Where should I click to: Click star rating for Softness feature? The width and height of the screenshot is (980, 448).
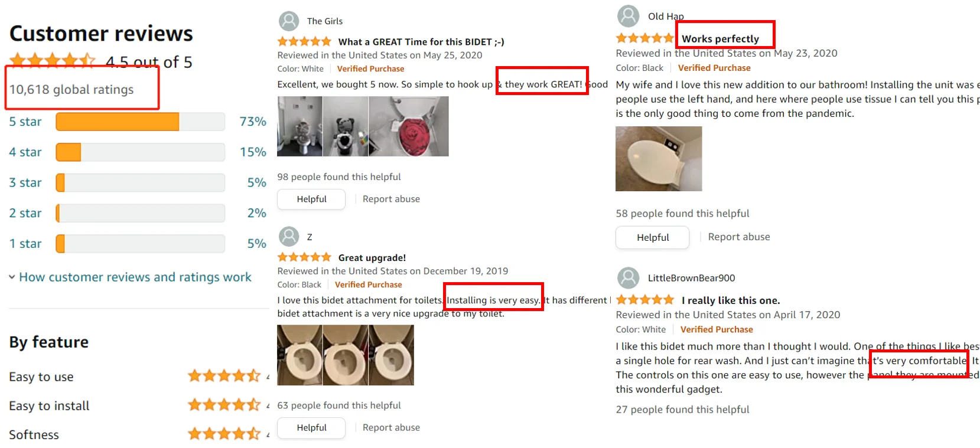pyautogui.click(x=224, y=434)
